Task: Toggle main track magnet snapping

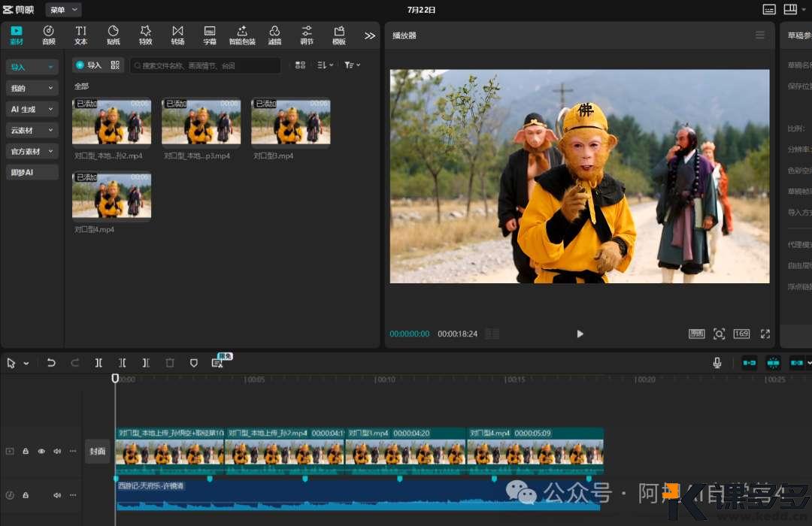Action: tap(750, 363)
